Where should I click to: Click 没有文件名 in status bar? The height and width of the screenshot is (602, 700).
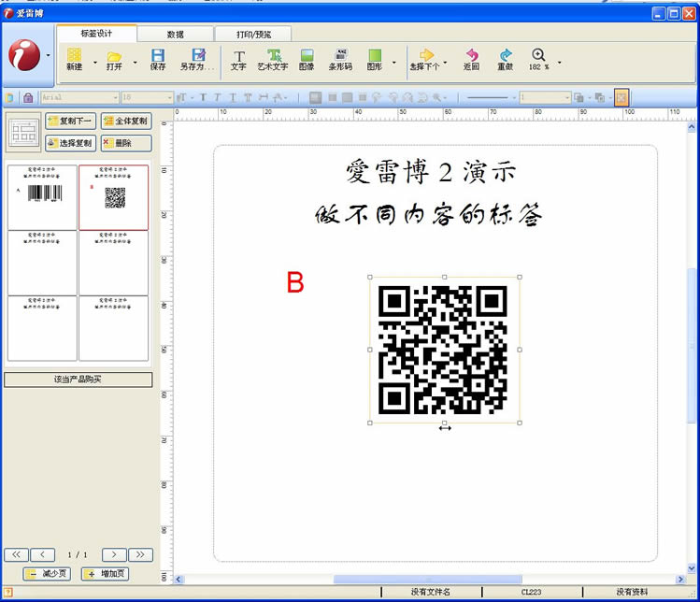click(431, 592)
